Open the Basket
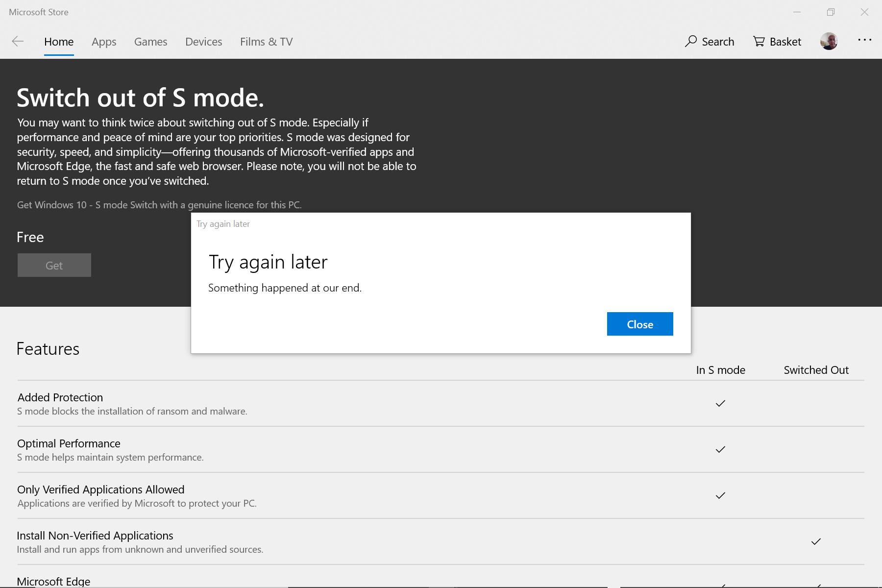 pyautogui.click(x=777, y=42)
